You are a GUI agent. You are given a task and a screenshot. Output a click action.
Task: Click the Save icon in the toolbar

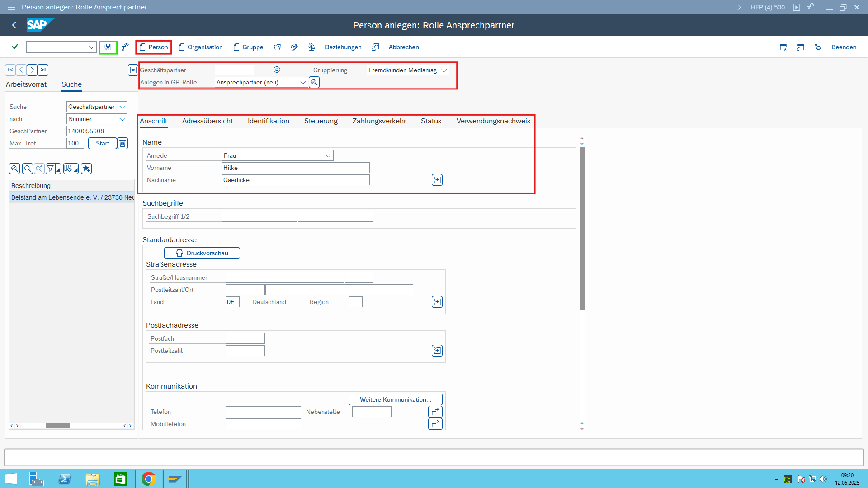(108, 47)
